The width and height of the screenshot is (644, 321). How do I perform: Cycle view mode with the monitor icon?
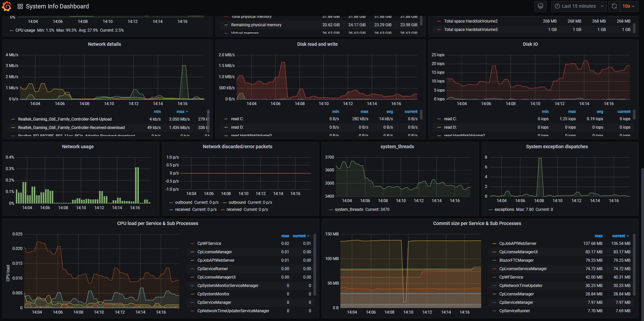pos(541,6)
